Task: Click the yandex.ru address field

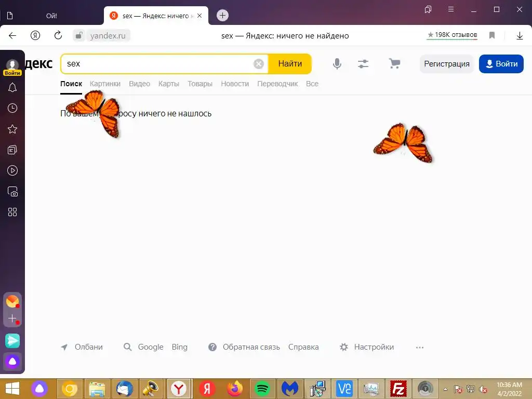Action: pyautogui.click(x=108, y=36)
